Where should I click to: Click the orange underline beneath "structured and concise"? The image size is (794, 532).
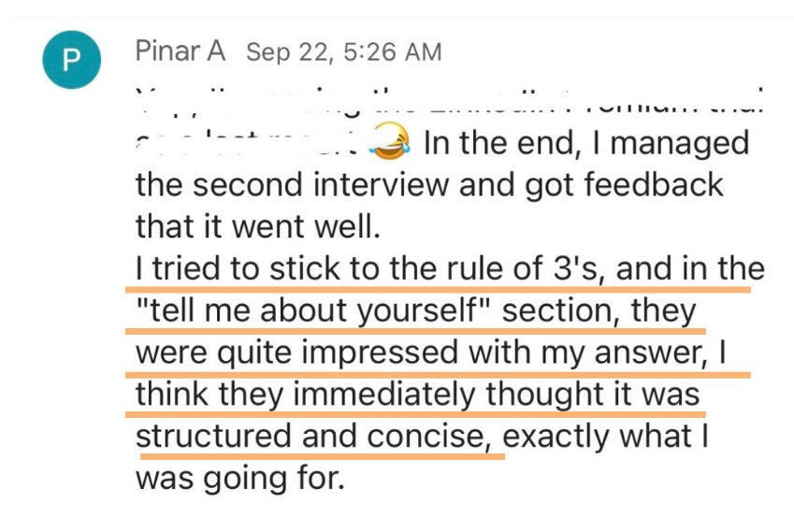[322, 456]
